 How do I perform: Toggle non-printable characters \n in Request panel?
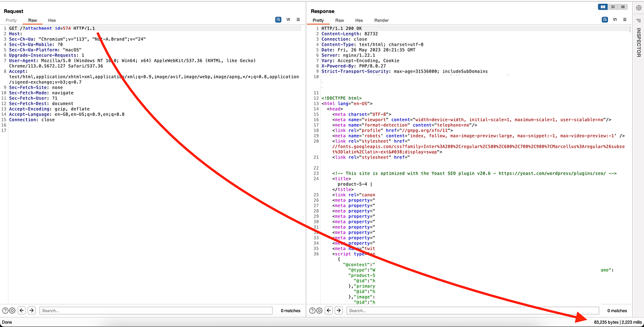288,19
